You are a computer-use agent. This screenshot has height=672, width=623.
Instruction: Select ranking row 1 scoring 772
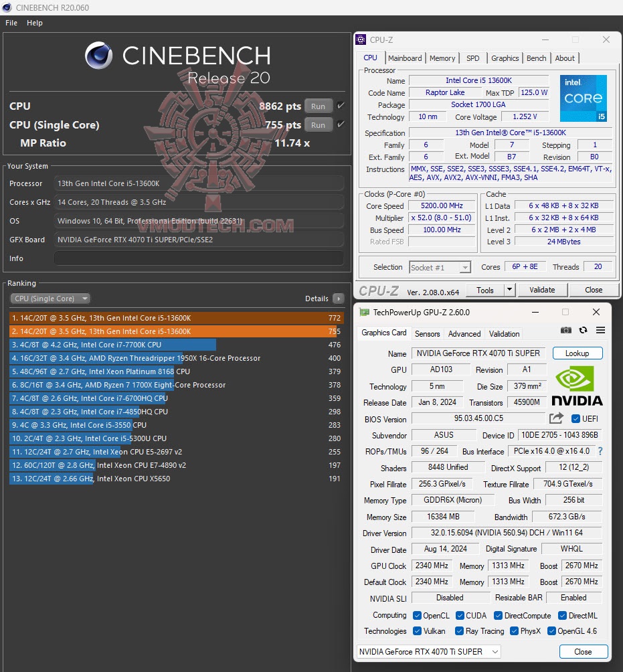pos(176,318)
